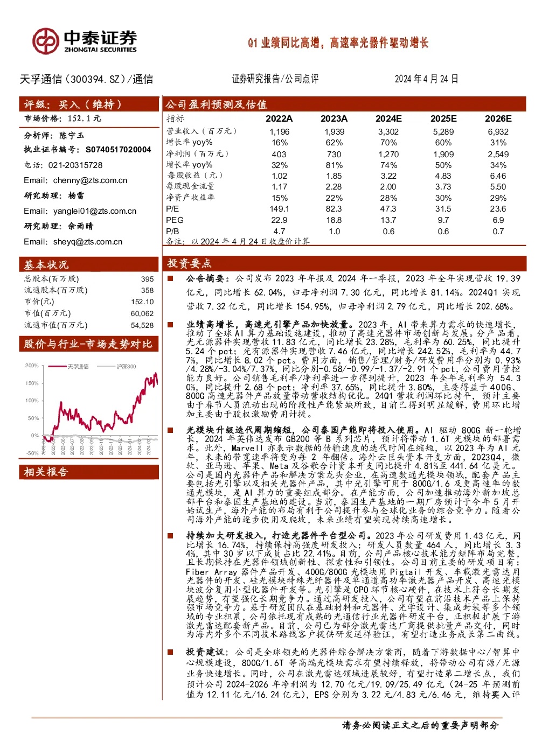Click the total shares value 395

point(148,279)
